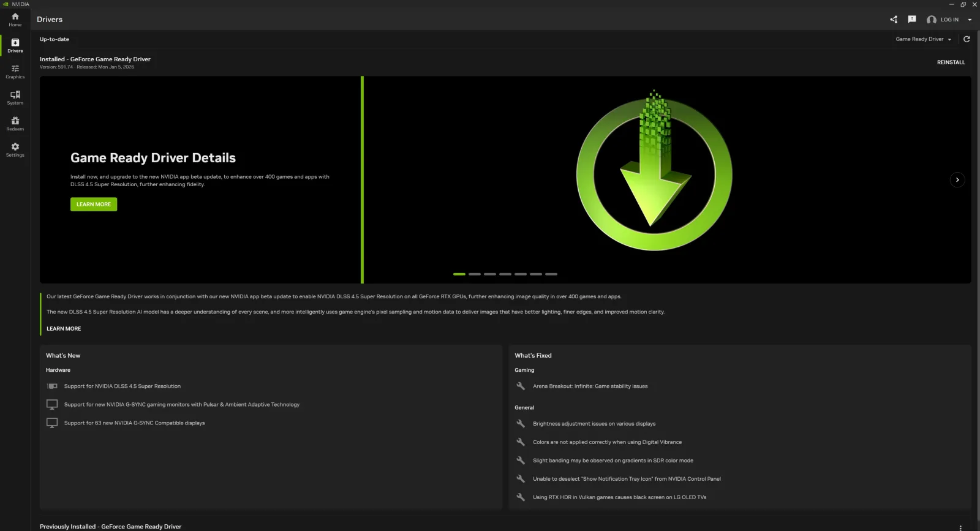Go to the Home section in the sidebar
Screen dimensions: 980x531
point(15,20)
